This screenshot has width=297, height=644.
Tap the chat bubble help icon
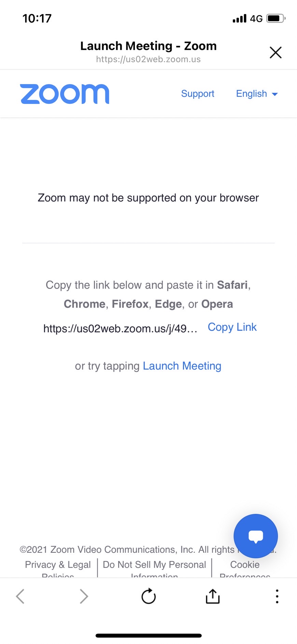point(256,536)
